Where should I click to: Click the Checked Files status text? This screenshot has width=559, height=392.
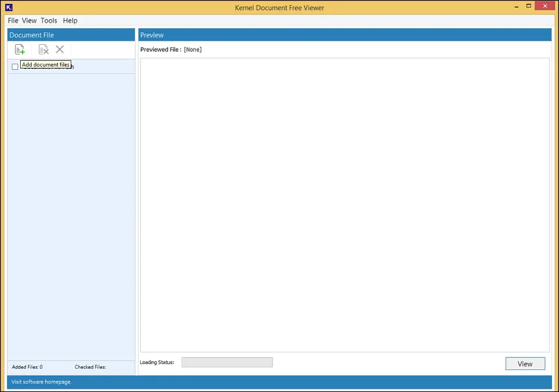tap(90, 367)
